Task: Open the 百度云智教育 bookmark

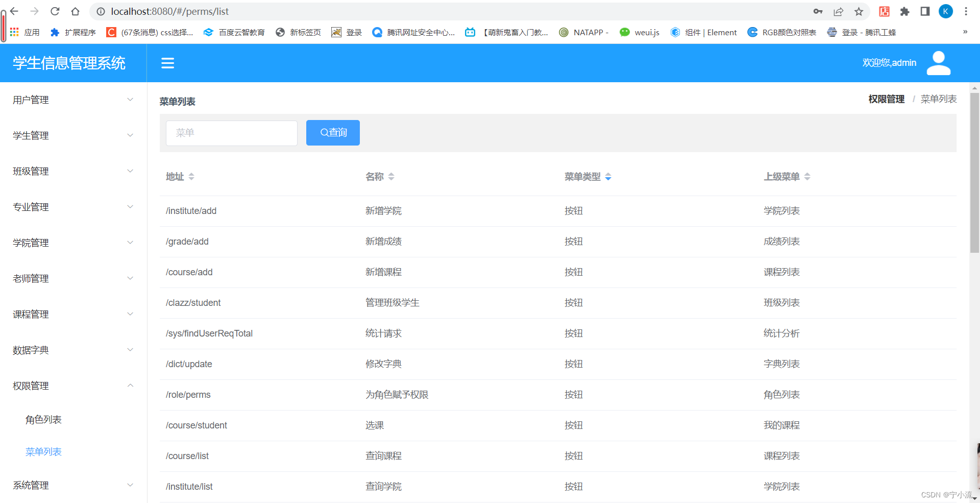Action: (234, 32)
